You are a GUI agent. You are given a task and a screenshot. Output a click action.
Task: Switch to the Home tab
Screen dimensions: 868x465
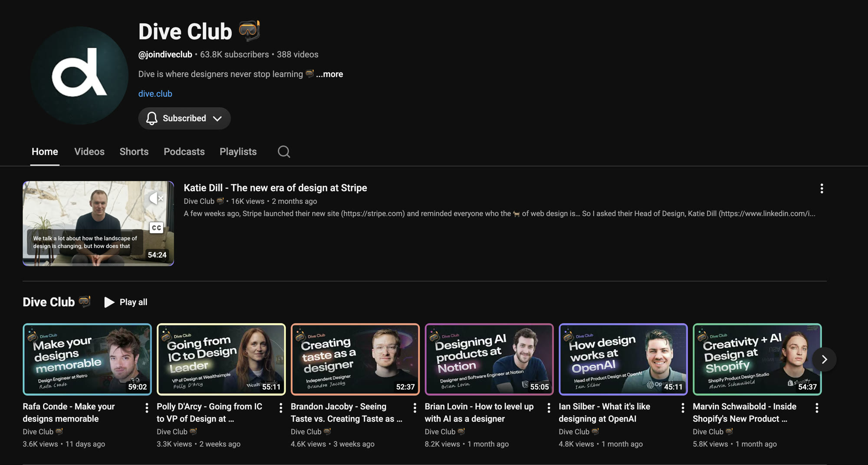pyautogui.click(x=45, y=152)
